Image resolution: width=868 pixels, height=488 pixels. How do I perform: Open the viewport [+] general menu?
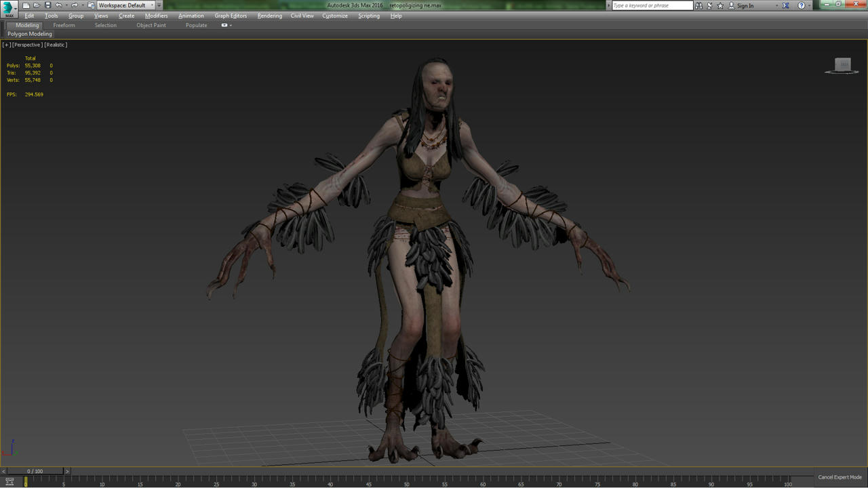(7, 45)
